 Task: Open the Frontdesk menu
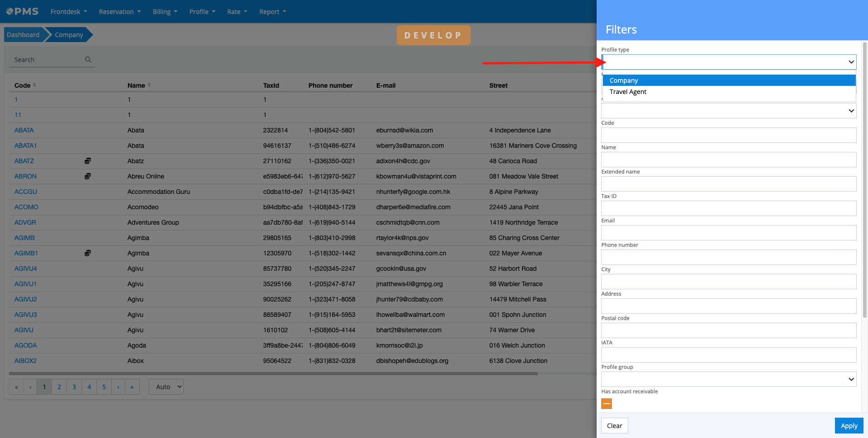[69, 12]
